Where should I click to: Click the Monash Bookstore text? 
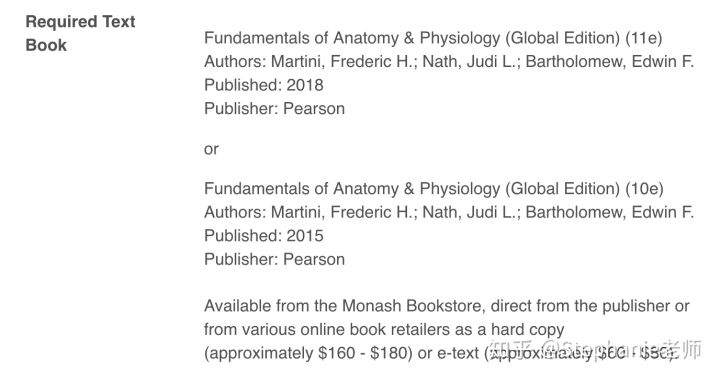point(411,306)
